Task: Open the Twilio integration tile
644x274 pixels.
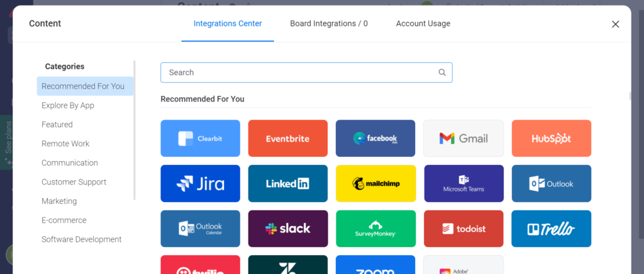Action: click(x=200, y=265)
